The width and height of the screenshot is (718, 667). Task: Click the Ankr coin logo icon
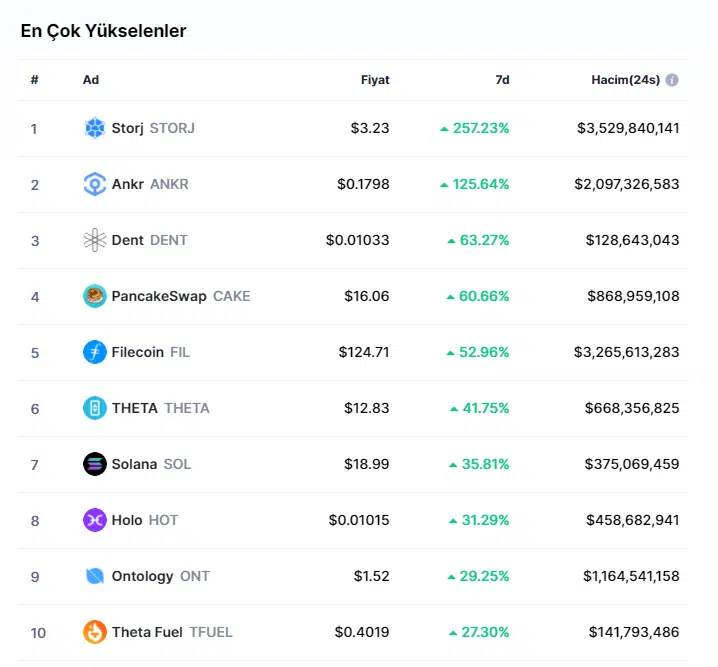(95, 184)
